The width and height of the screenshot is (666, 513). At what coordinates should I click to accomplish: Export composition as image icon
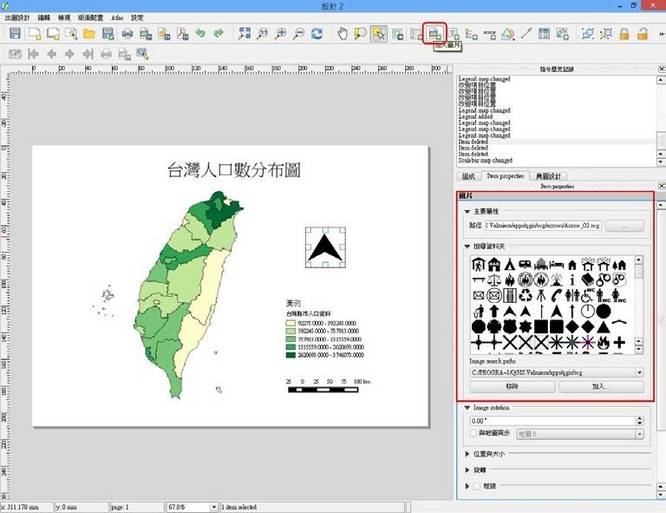[x=146, y=34]
